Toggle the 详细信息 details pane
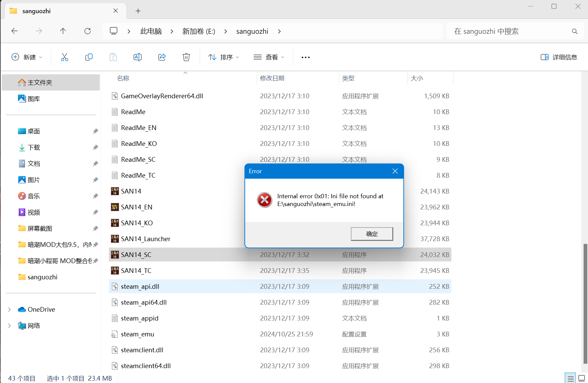 coord(559,57)
